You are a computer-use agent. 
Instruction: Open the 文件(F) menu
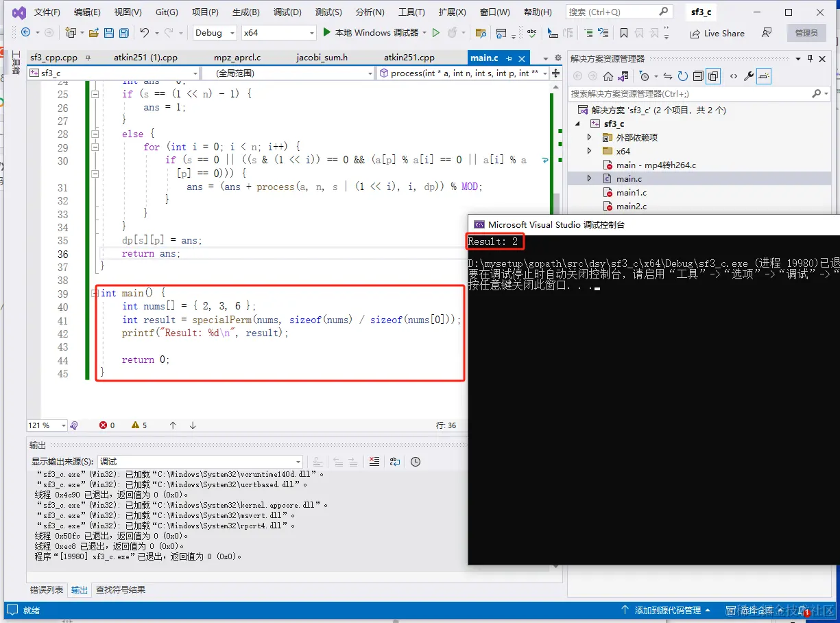coord(47,12)
